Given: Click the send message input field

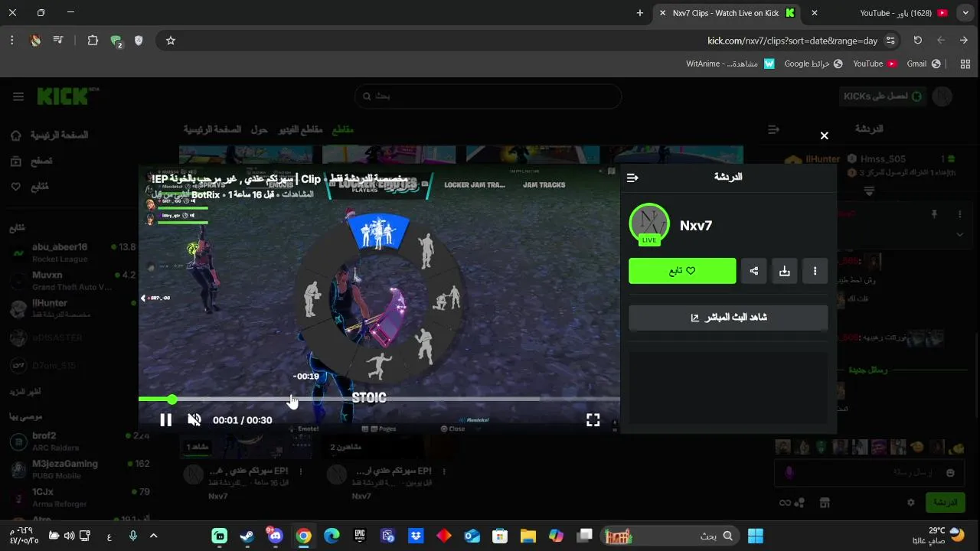Looking at the screenshot, I should click(869, 473).
